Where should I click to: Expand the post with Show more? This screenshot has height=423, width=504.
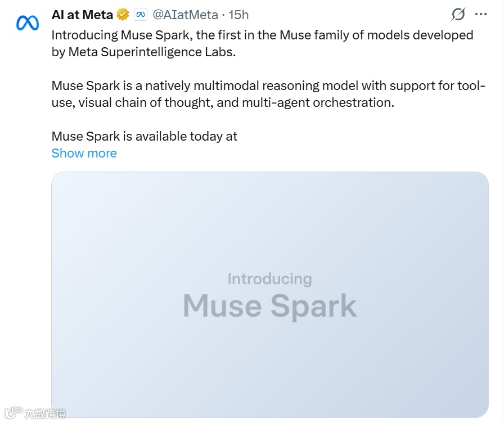pyautogui.click(x=84, y=153)
